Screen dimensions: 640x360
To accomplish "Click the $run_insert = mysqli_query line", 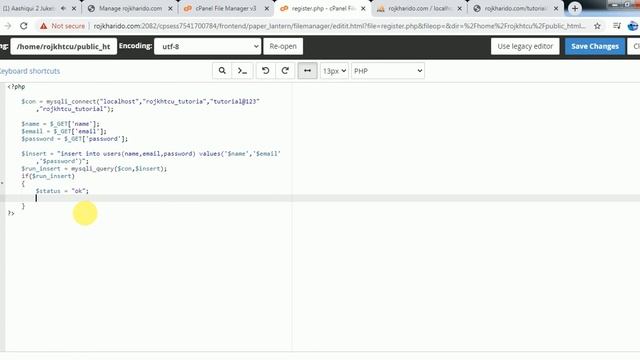I will 94,169.
